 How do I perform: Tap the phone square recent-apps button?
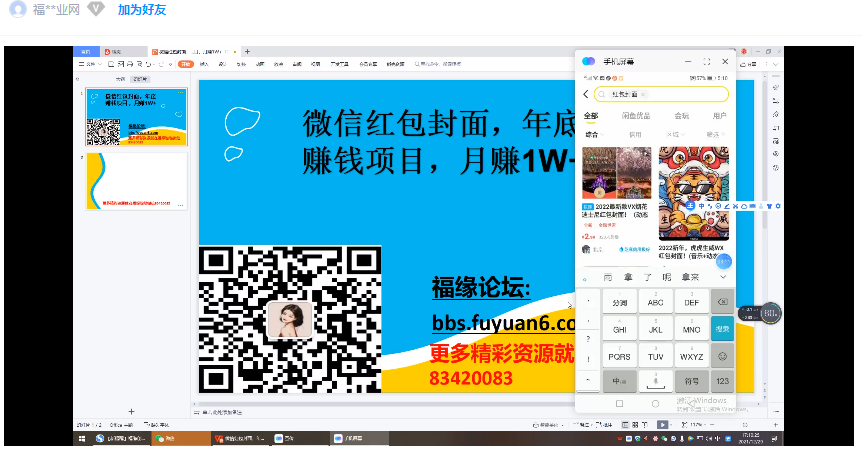tap(620, 403)
